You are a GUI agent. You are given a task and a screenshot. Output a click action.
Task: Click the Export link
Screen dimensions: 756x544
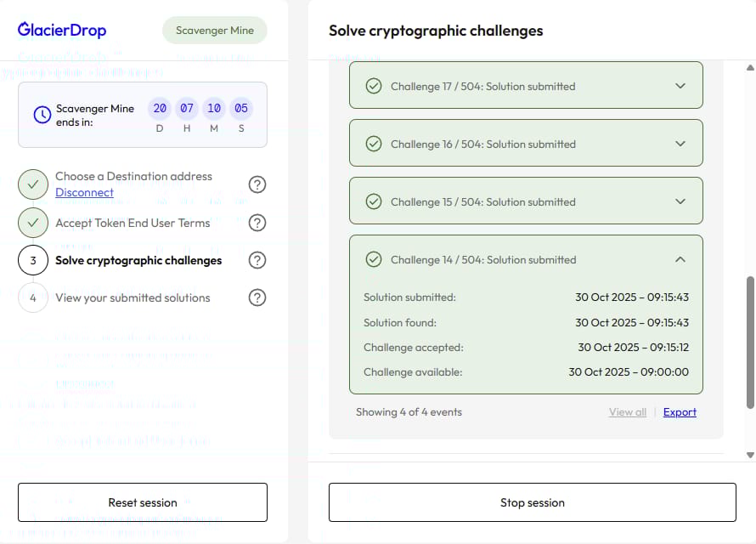(680, 412)
